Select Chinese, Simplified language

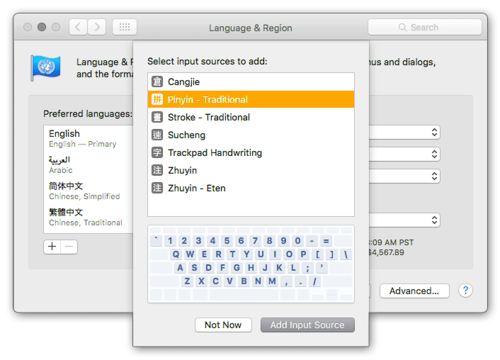coord(88,191)
